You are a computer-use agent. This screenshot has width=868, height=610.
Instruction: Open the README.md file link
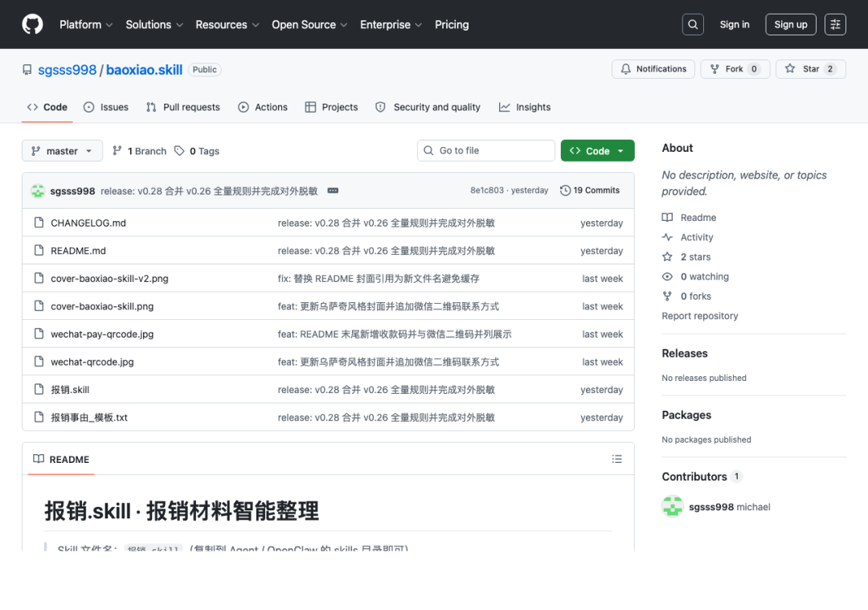78,250
